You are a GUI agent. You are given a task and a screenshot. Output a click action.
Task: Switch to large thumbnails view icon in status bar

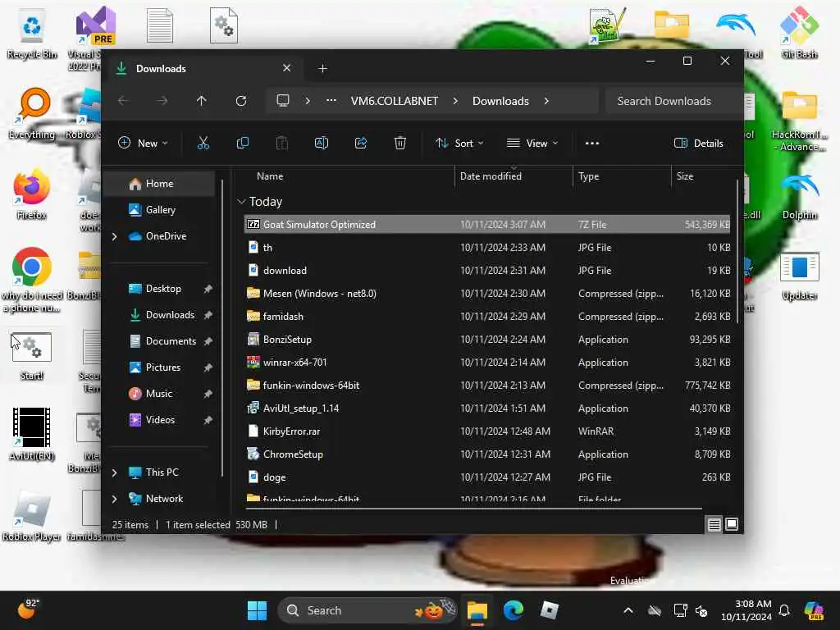(732, 524)
